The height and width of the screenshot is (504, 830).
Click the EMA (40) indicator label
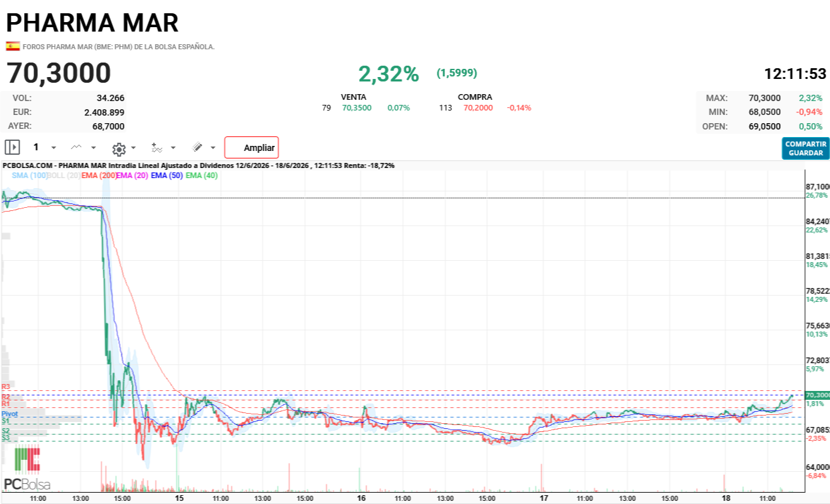tap(202, 176)
